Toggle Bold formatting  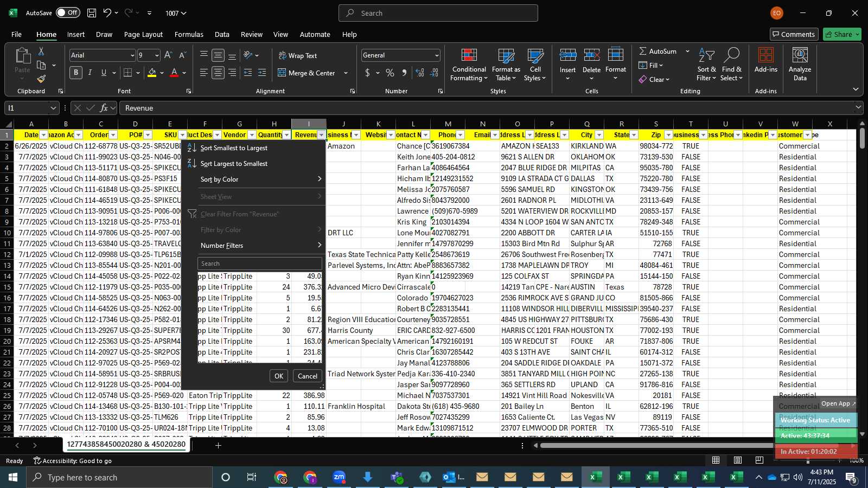[x=76, y=73]
